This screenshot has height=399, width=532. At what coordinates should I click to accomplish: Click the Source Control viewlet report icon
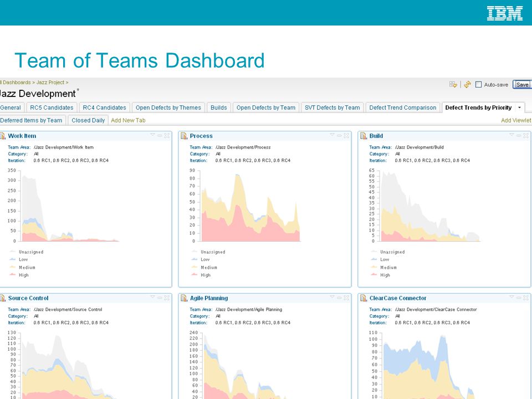point(3,298)
